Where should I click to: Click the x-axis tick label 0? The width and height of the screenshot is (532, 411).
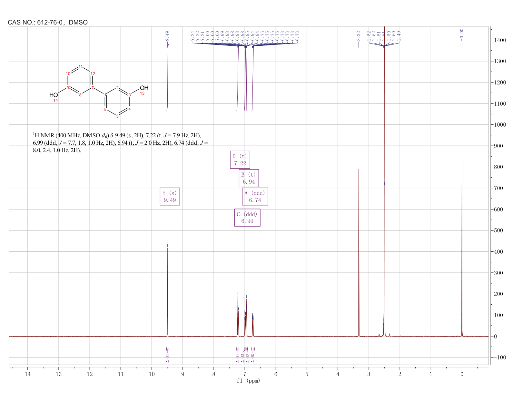coord(462,374)
